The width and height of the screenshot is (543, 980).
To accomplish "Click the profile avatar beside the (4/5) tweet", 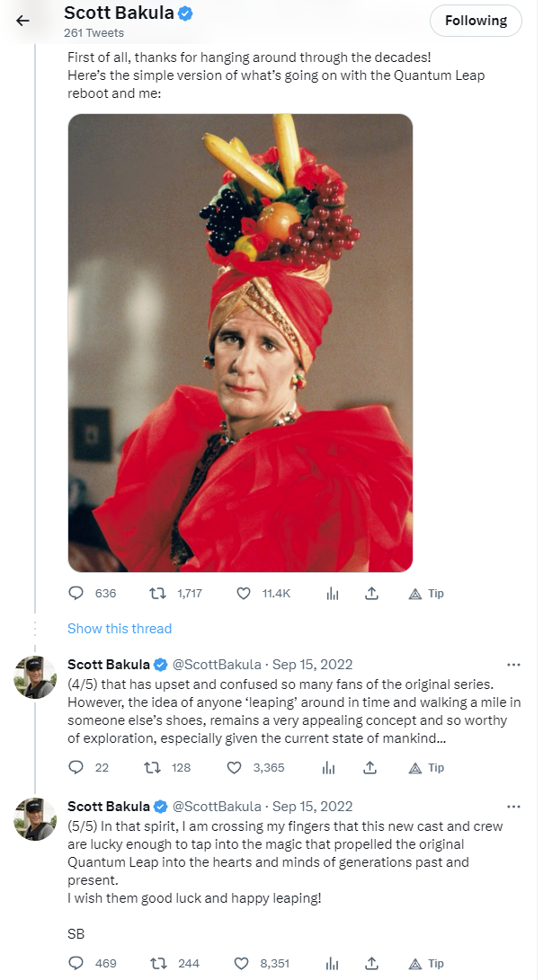I will tap(36, 676).
